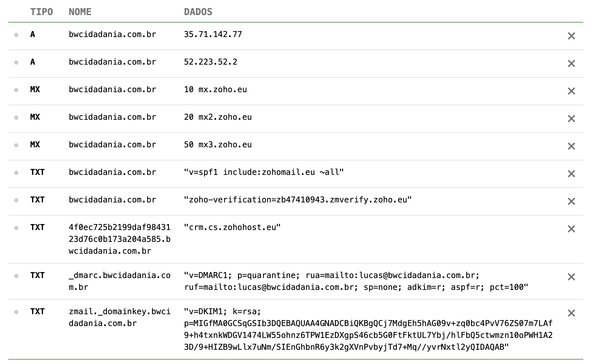
Task: Delete the DMARC TXT record
Action: tap(571, 277)
